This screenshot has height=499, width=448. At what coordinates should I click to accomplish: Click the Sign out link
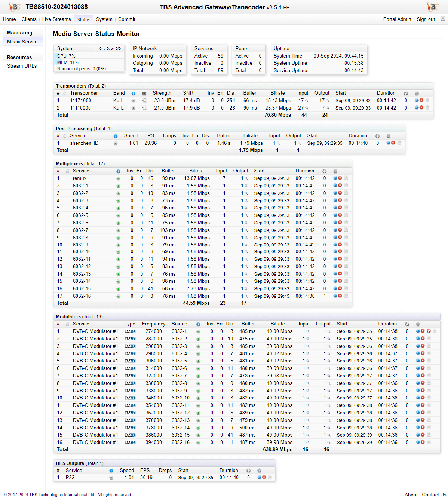pyautogui.click(x=426, y=19)
